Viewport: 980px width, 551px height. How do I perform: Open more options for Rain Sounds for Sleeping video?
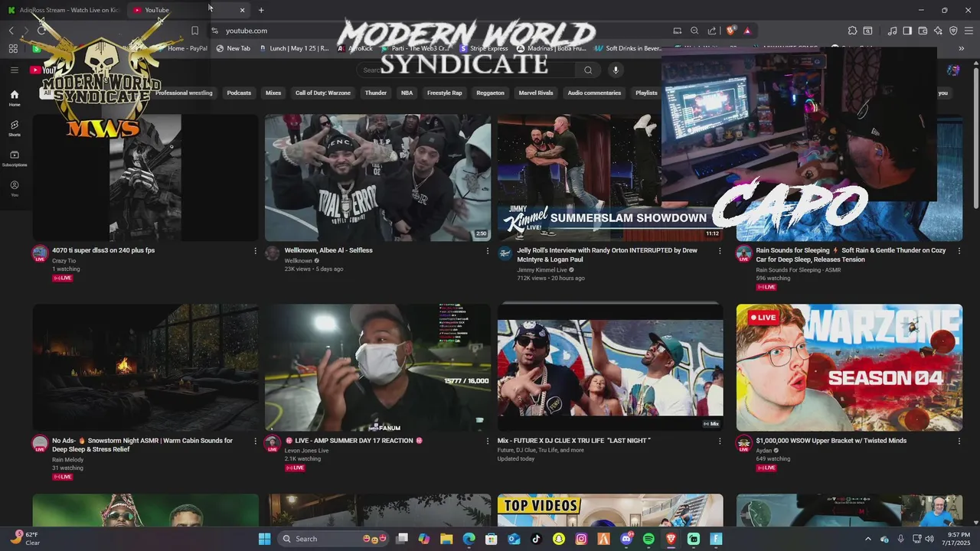(959, 250)
